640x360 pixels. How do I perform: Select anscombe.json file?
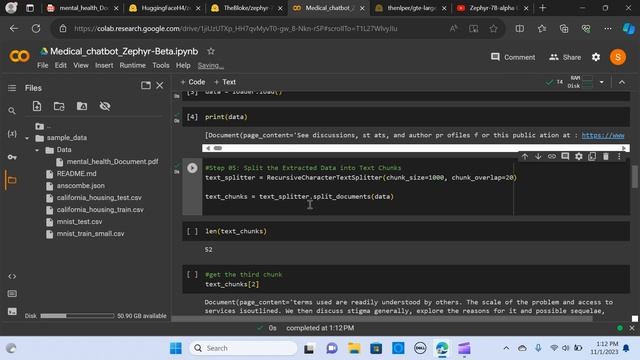click(x=80, y=186)
